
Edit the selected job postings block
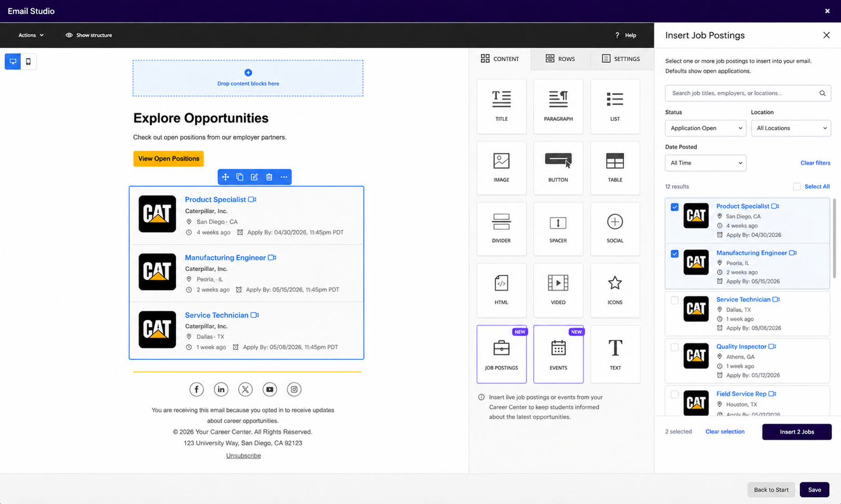254,177
